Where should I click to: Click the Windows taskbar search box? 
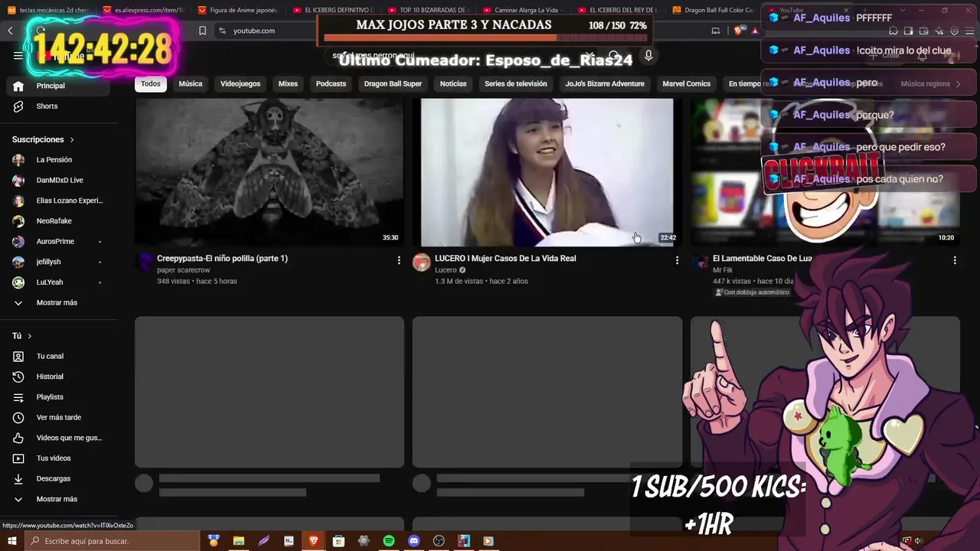(x=112, y=541)
